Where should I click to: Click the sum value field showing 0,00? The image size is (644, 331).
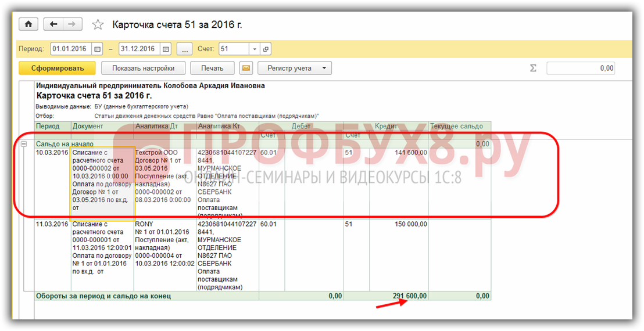[x=581, y=69]
